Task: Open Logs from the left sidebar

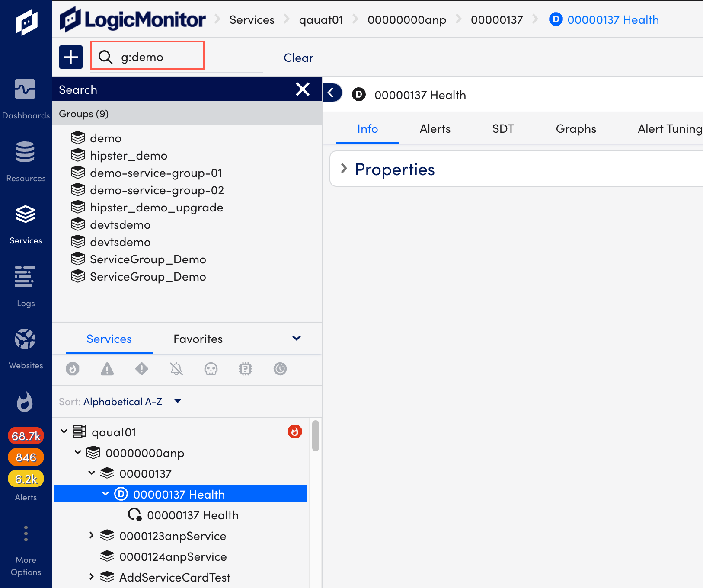Action: coord(25,285)
